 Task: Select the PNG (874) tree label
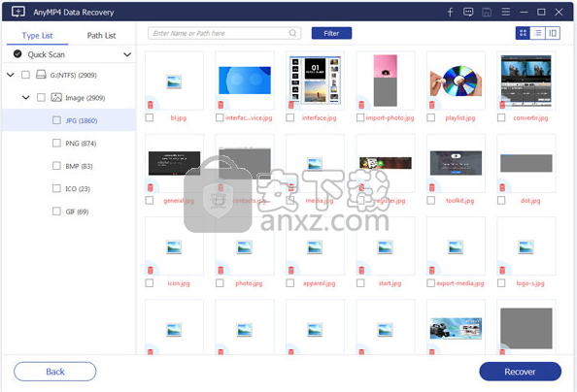click(81, 144)
